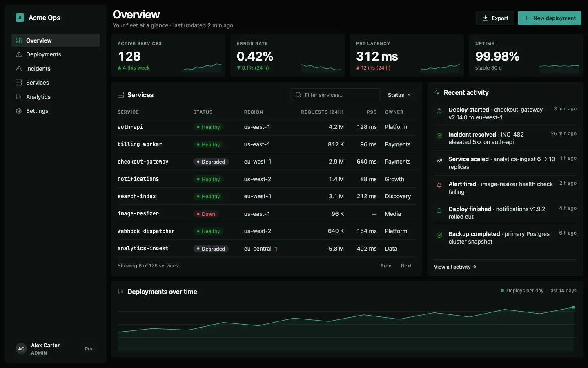Click the Deploy finished upload icon

point(439,210)
